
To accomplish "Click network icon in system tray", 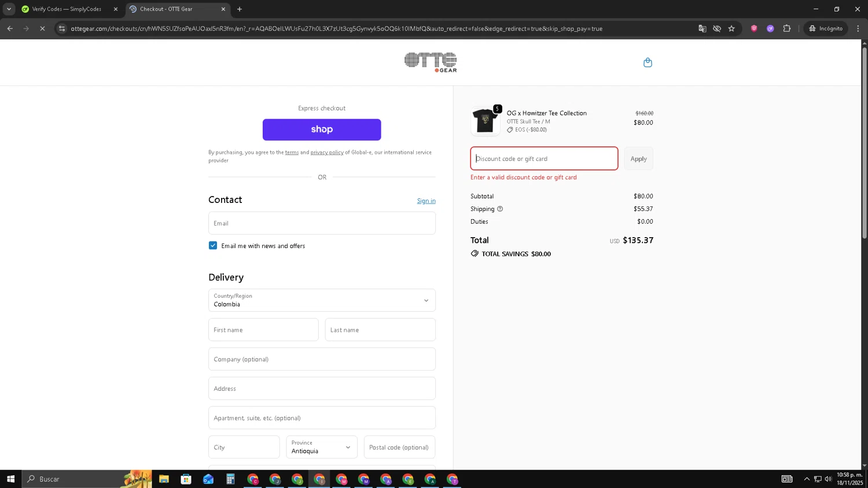I will tap(818, 479).
